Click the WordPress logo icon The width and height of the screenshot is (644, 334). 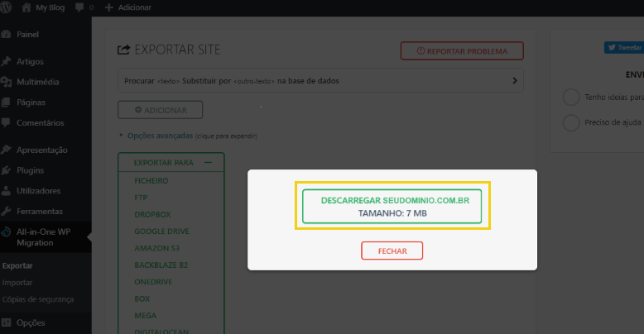(x=5, y=7)
